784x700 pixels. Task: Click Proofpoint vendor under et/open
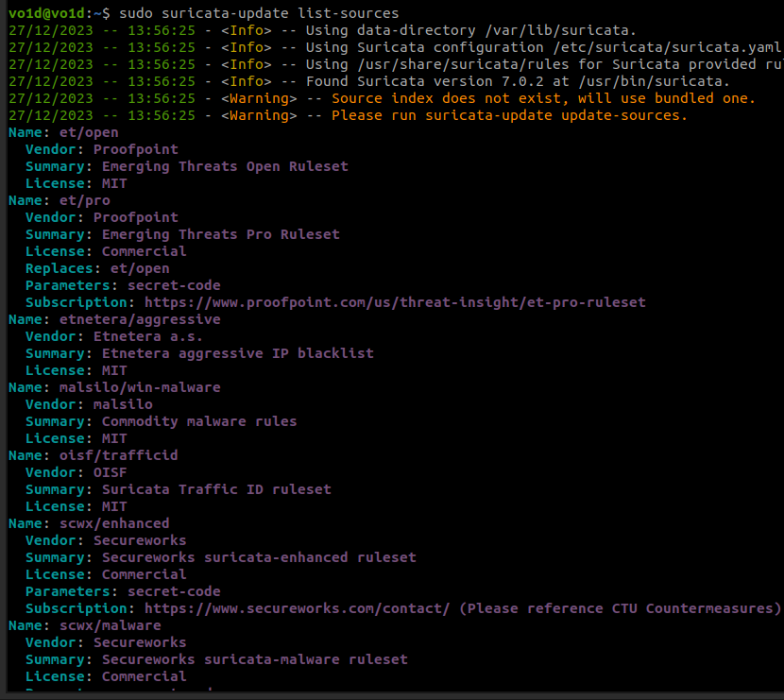coord(136,149)
